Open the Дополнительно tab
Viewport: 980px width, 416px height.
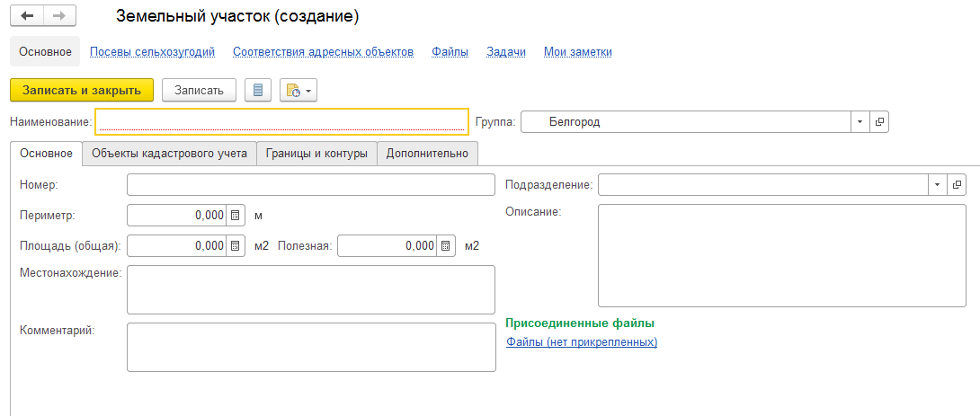pyautogui.click(x=427, y=154)
